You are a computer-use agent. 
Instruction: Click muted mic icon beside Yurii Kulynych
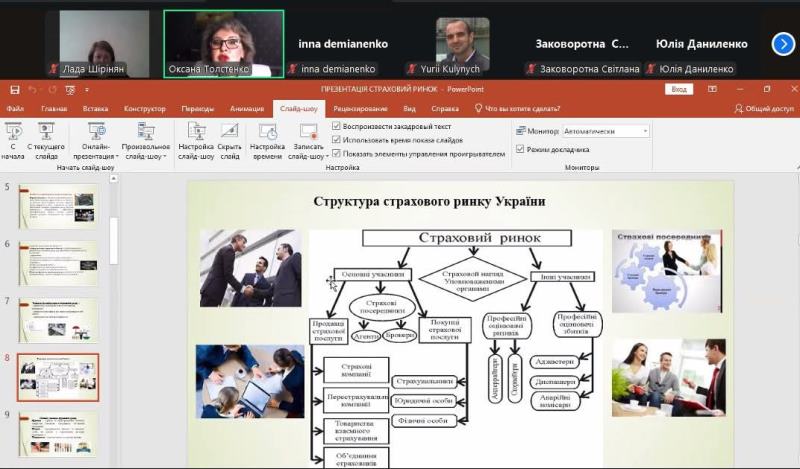[x=412, y=69]
